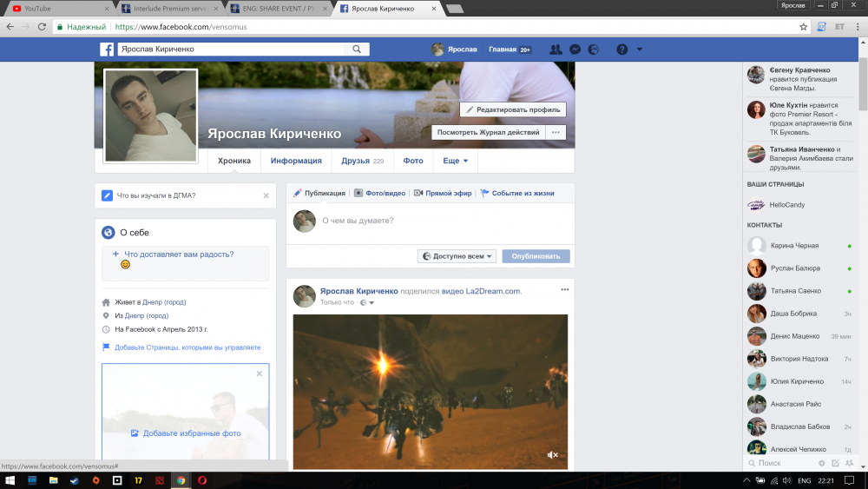Close the featured photos suggestion box
This screenshot has width=868, height=489.
[x=259, y=373]
